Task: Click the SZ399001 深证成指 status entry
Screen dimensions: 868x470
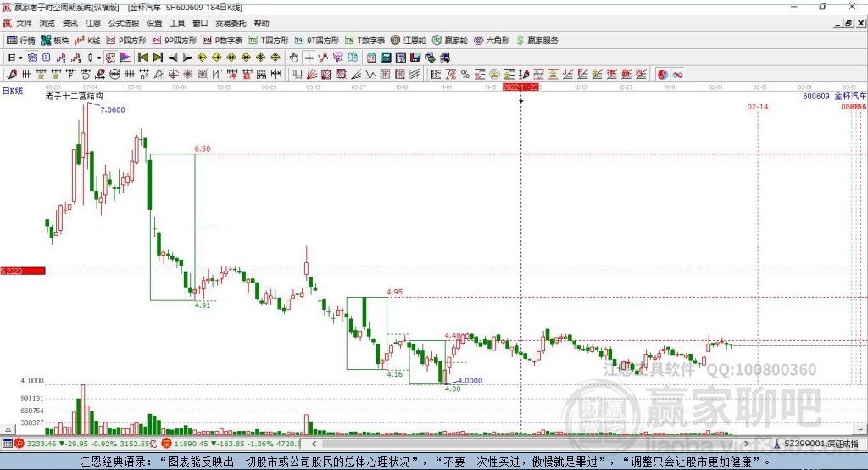Action: click(817, 444)
